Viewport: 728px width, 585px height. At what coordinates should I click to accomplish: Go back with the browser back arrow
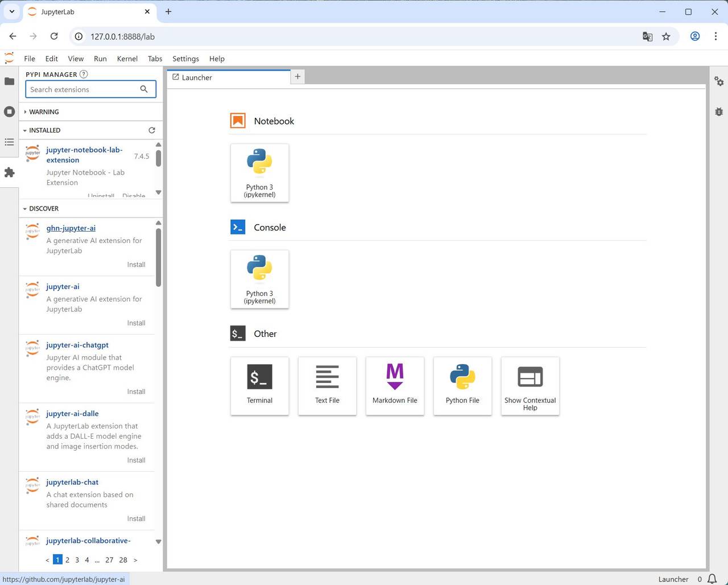tap(13, 36)
